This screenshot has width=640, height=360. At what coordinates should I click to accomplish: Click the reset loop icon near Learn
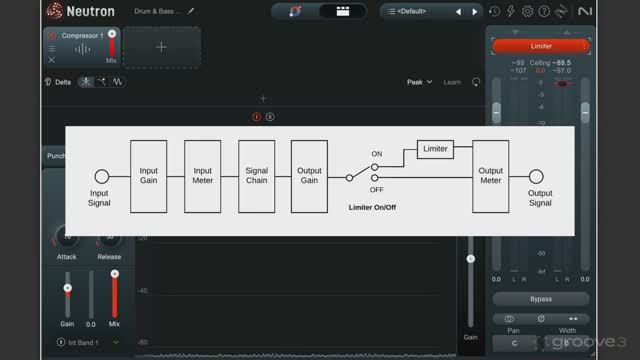pos(476,82)
